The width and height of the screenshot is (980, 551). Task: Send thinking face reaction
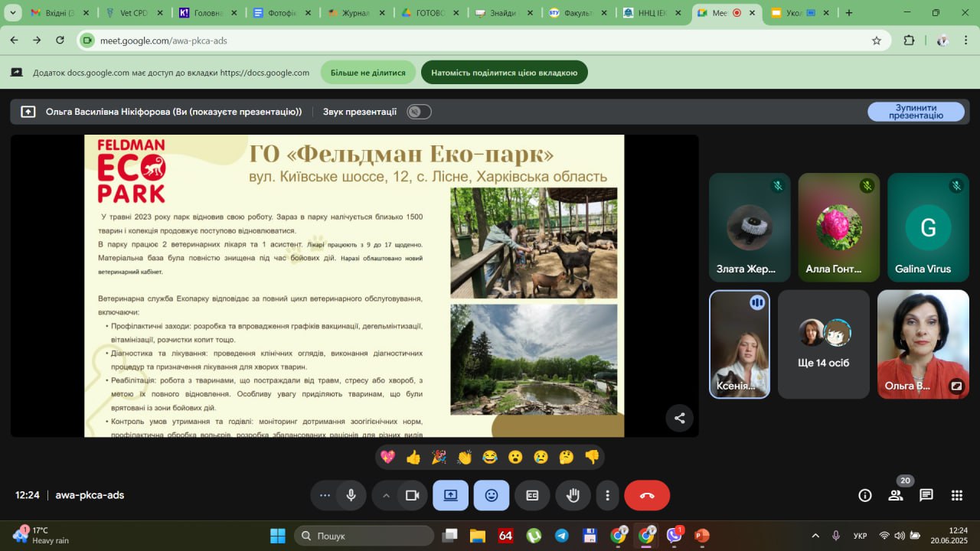pos(567,457)
